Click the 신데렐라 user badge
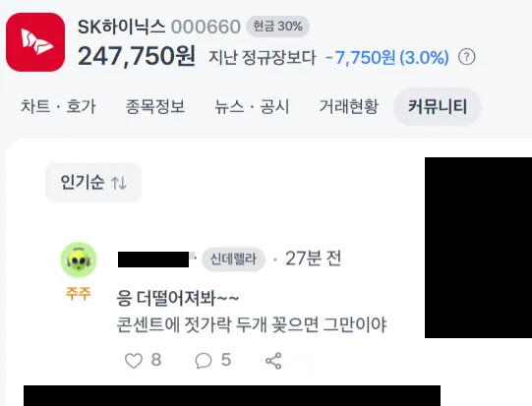 (x=233, y=260)
